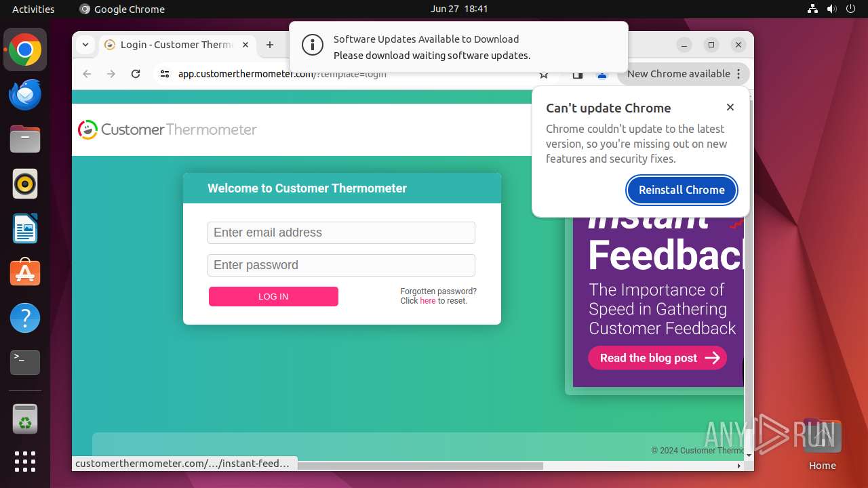Dismiss the Can't update Chrome popup
This screenshot has width=868, height=488.
(x=730, y=107)
